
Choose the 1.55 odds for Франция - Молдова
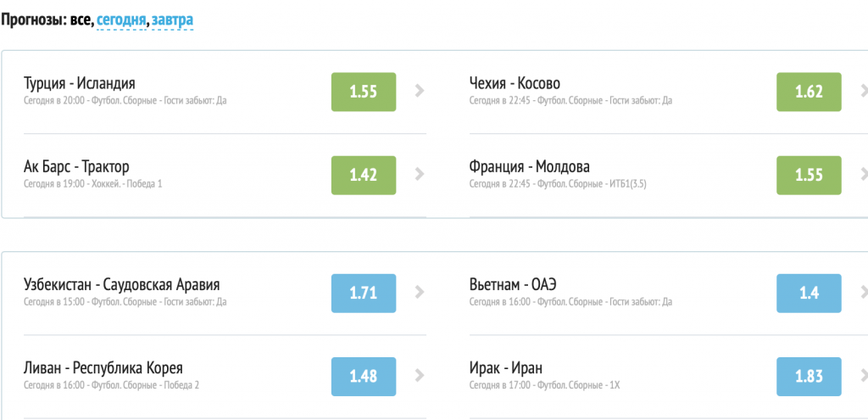click(809, 175)
